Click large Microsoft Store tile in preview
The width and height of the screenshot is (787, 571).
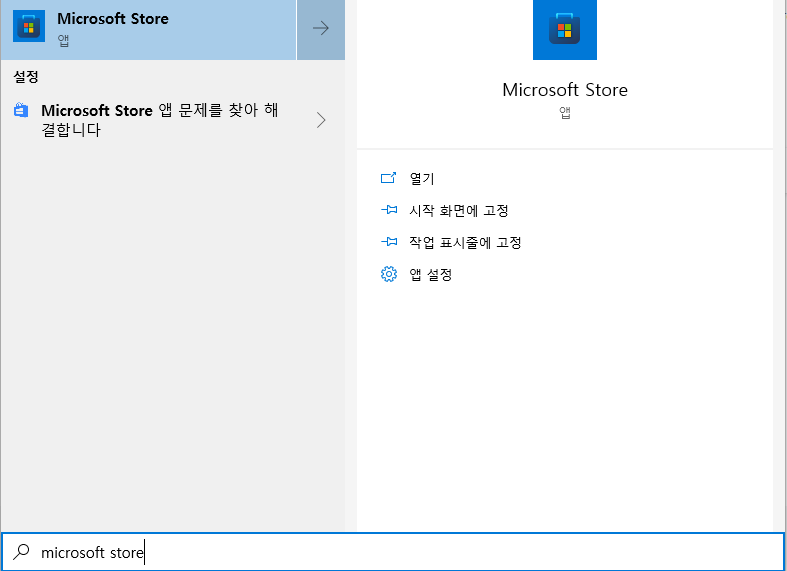[x=565, y=30]
